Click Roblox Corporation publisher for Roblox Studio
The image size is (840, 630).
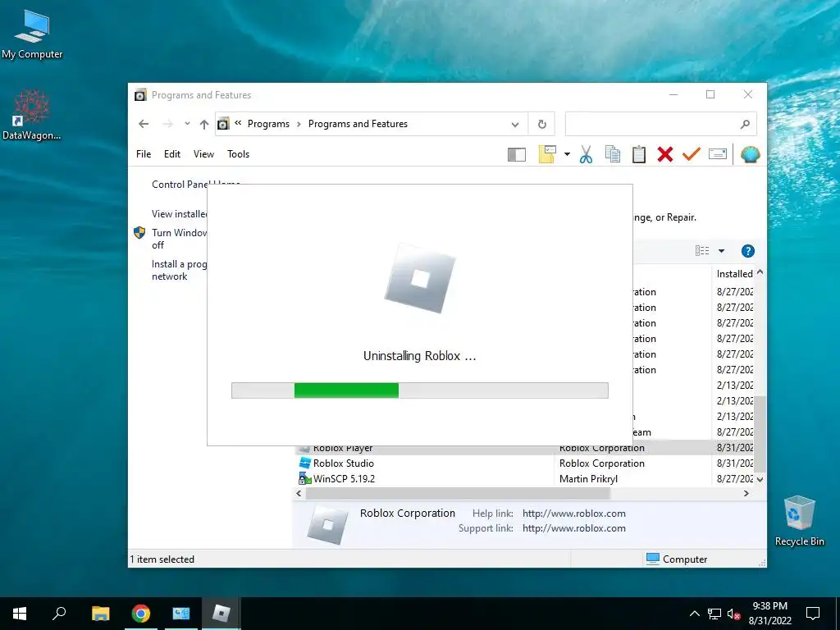[x=601, y=463]
